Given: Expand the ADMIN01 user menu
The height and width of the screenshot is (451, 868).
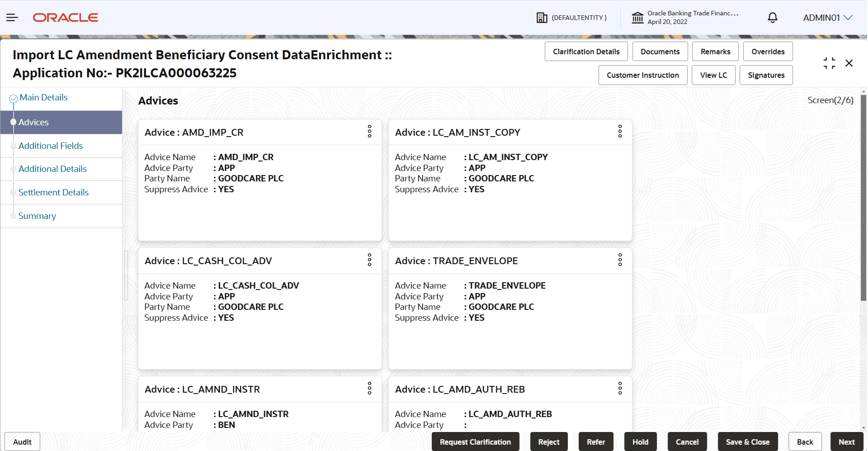Looking at the screenshot, I should (x=828, y=18).
